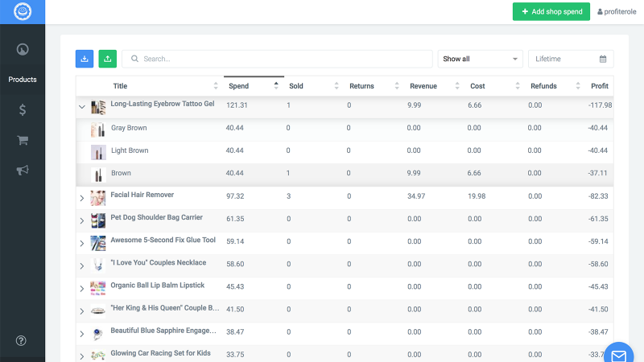Click revenue value 34.97
This screenshot has width=644, height=362.
tap(416, 196)
